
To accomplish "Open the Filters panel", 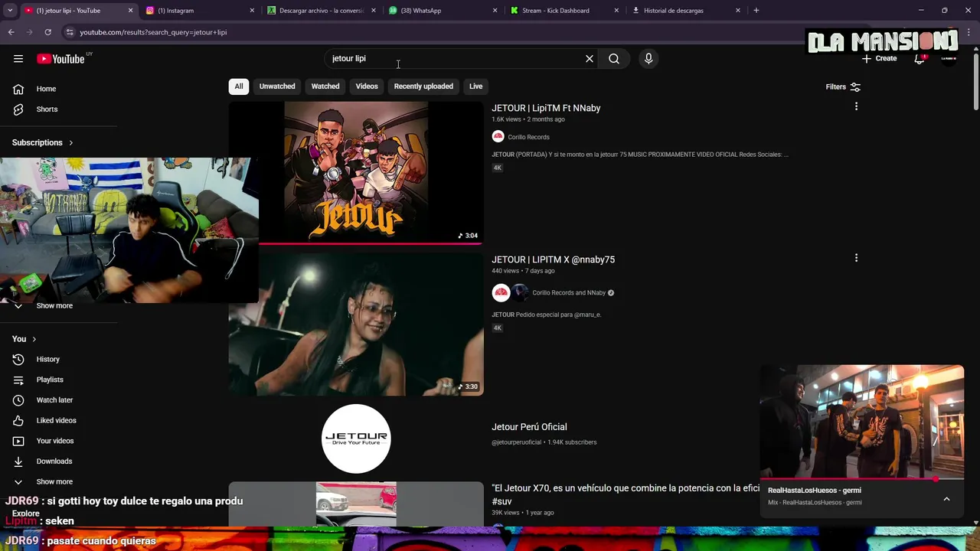I will coord(843,86).
